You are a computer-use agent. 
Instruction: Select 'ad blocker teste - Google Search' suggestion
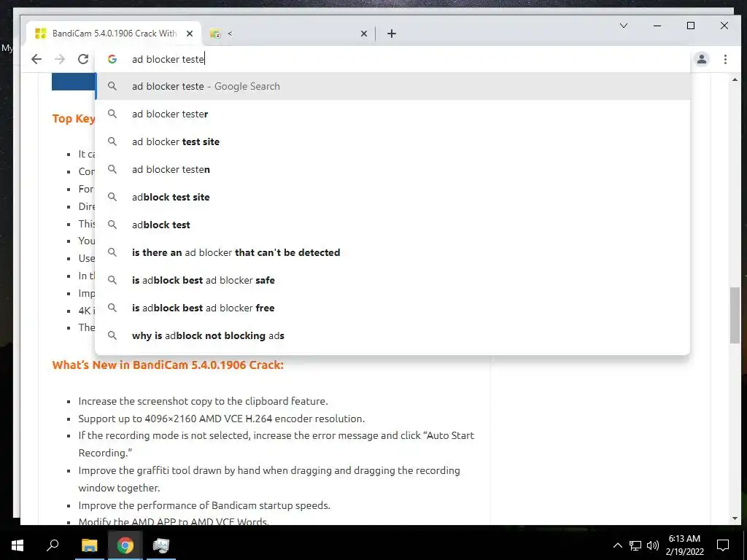[392, 86]
